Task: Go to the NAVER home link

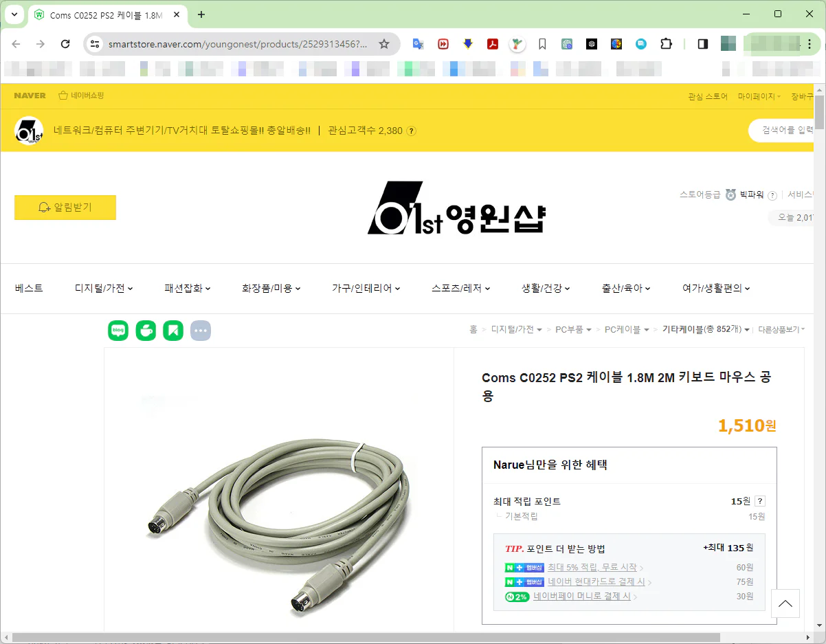Action: tap(30, 96)
